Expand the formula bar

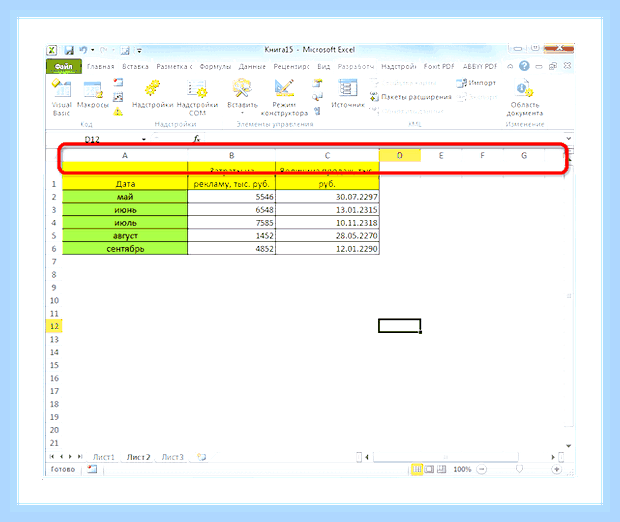coord(569,139)
